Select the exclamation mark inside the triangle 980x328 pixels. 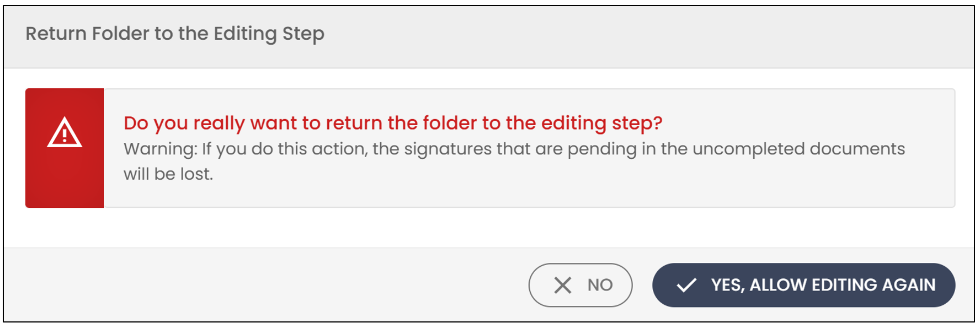(x=65, y=135)
